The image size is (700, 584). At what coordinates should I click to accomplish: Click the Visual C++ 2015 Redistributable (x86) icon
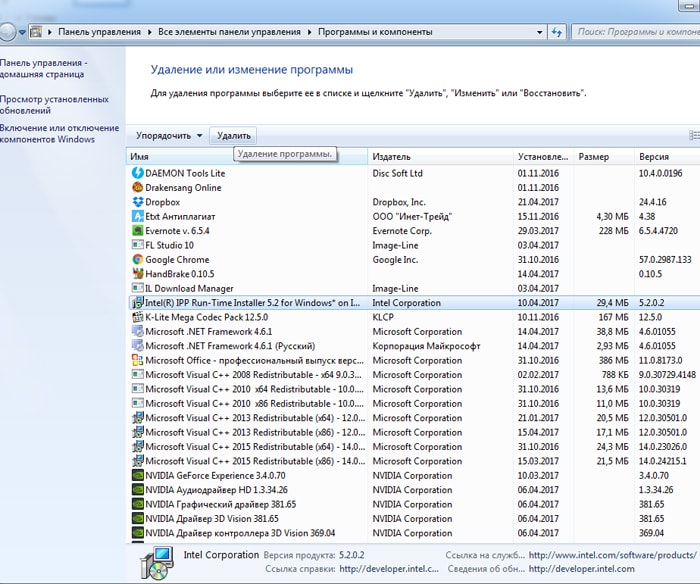tap(138, 461)
